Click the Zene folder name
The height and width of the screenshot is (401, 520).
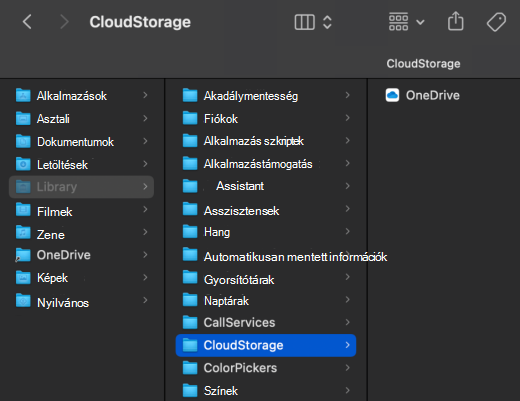(x=51, y=235)
